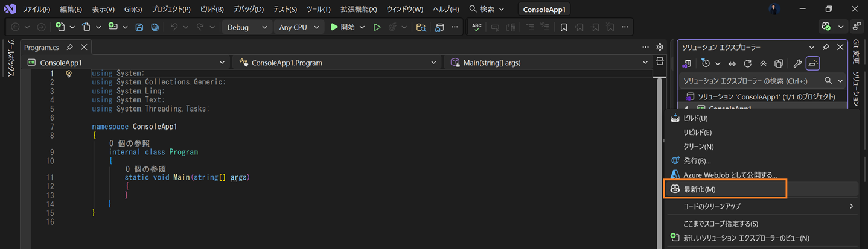The image size is (868, 249).
Task: Open the Debug configuration dropdown
Action: [247, 27]
